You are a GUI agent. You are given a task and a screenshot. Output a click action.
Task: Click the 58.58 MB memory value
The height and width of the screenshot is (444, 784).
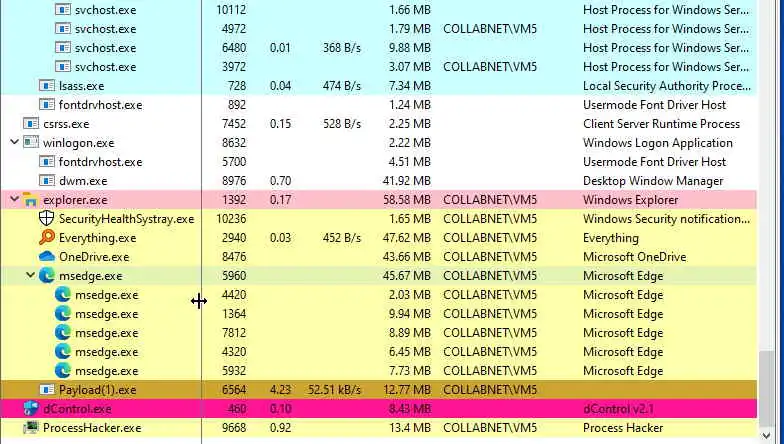(406, 200)
